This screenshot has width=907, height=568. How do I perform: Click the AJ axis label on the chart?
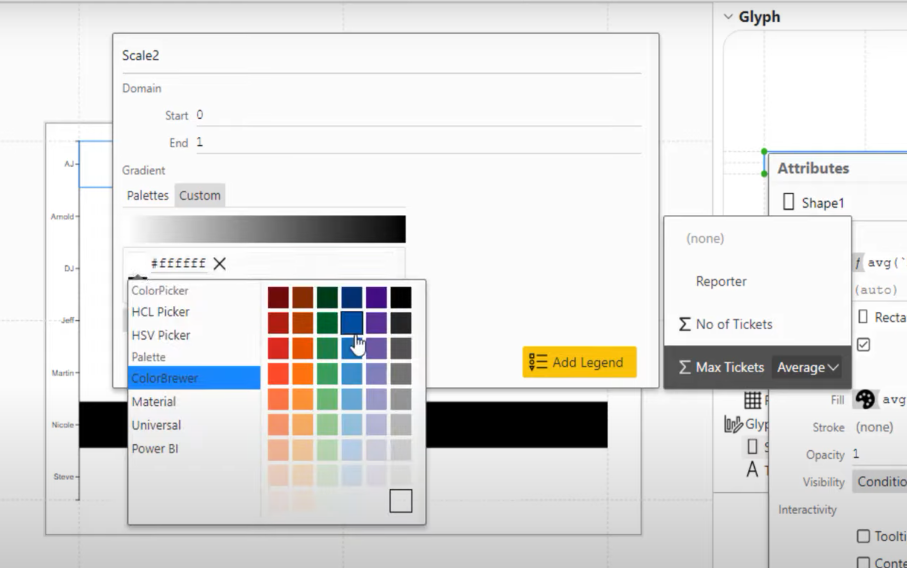click(x=69, y=164)
